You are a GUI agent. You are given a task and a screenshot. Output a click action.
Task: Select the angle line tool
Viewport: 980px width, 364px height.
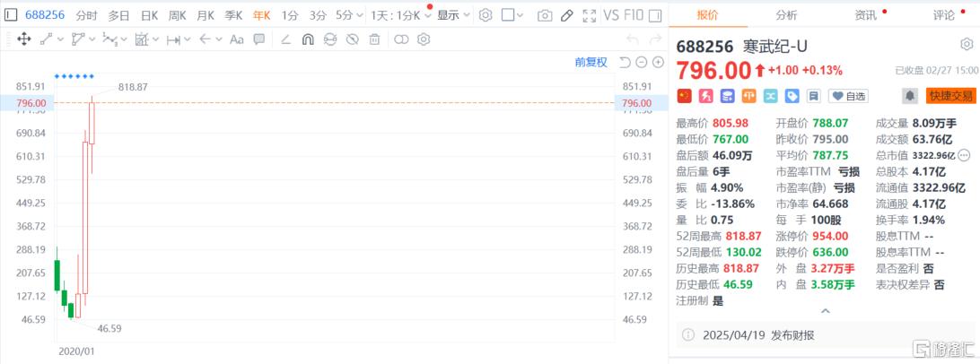pyautogui.click(x=285, y=40)
